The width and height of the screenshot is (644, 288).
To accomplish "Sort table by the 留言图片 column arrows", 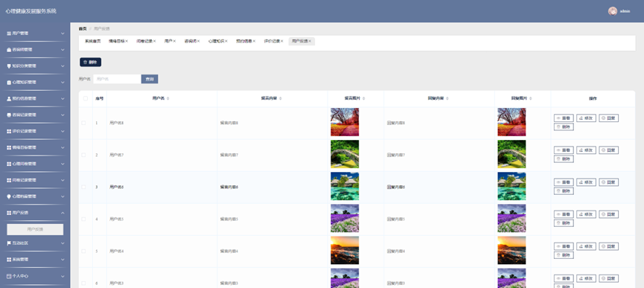I will (x=364, y=98).
